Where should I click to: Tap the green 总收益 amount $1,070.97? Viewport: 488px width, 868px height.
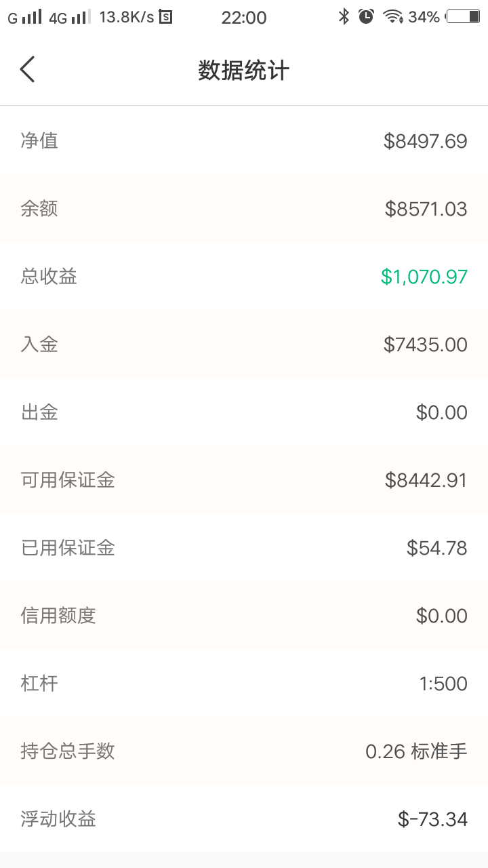point(424,277)
